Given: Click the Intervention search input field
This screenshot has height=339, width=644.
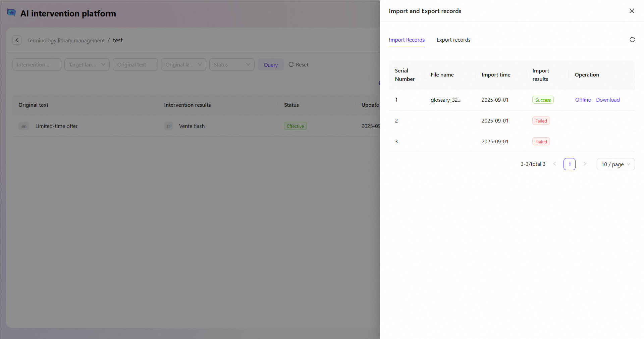Looking at the screenshot, I should [x=37, y=65].
